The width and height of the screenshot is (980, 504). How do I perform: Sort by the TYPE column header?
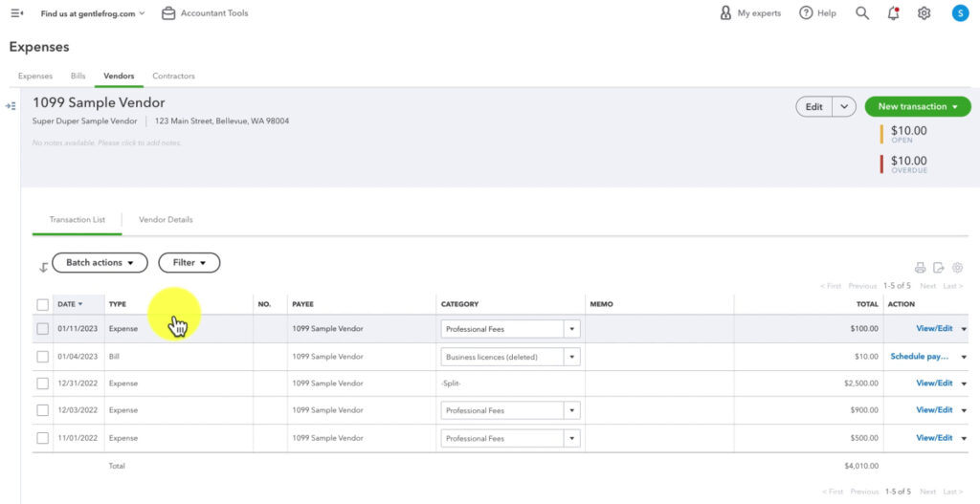[x=118, y=304]
